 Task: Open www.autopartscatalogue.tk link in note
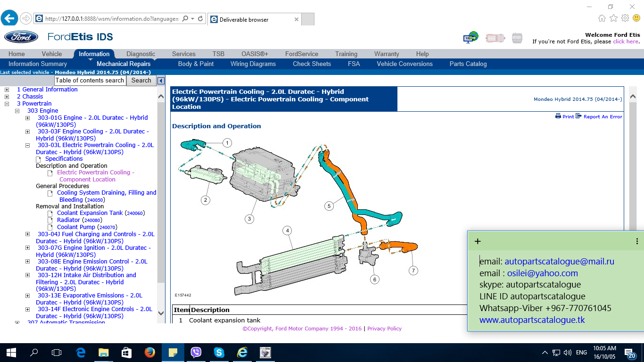[531, 320]
